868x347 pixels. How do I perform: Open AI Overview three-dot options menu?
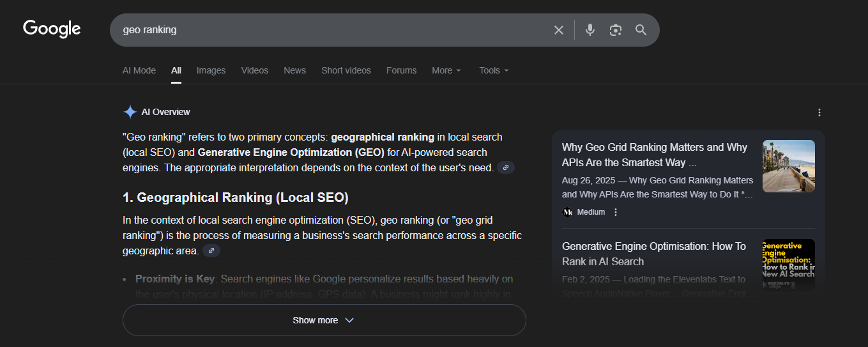click(x=819, y=112)
